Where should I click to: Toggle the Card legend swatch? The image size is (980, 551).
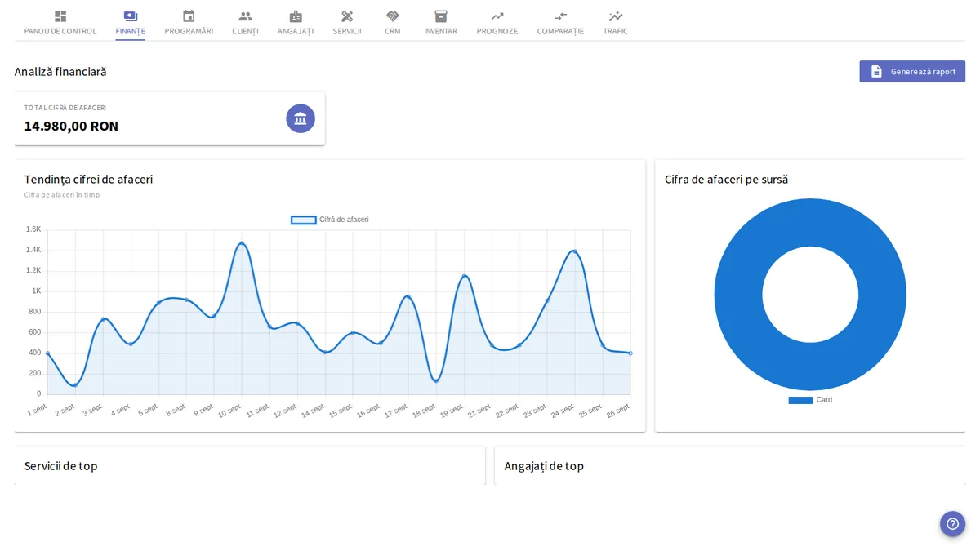(800, 400)
